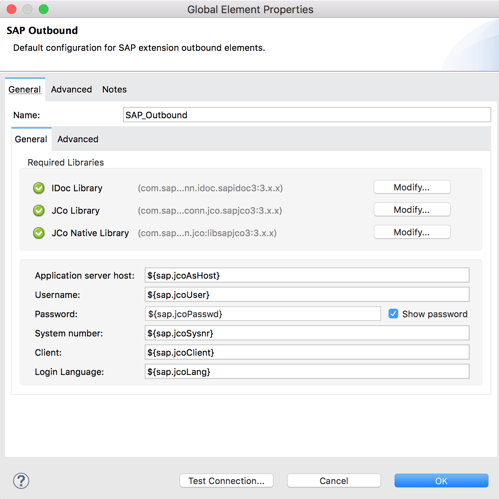Switch to the inner Advanced sub-tab
Viewport: 499px width, 499px height.
(78, 139)
